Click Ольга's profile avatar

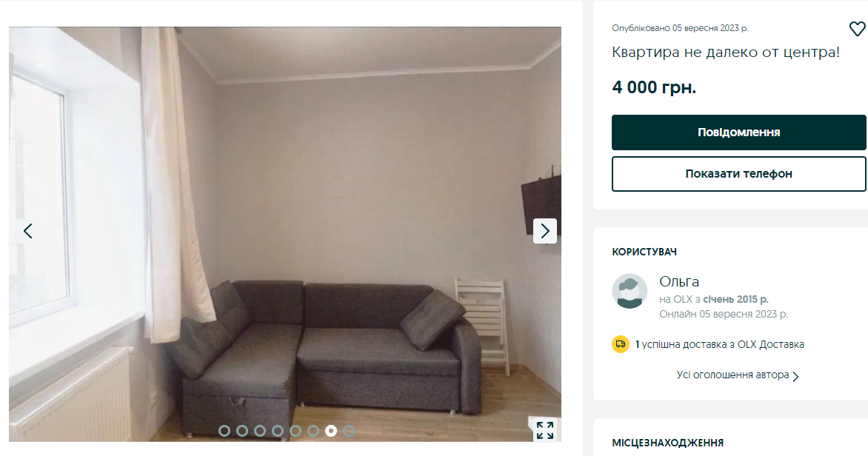(x=630, y=291)
